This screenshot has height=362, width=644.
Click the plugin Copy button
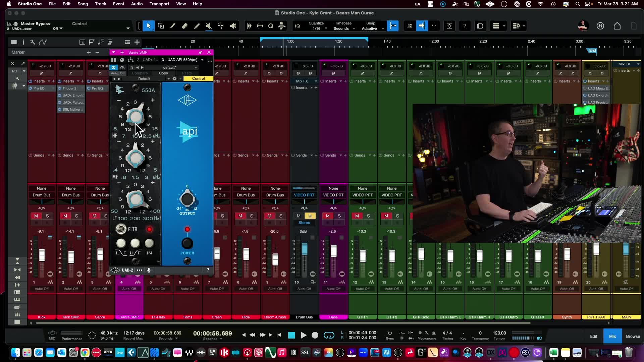[x=163, y=73]
